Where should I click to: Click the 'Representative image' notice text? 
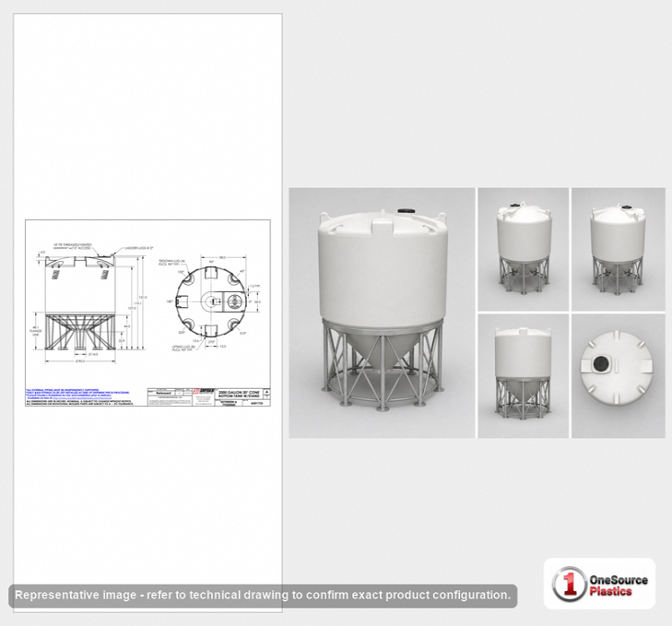[x=263, y=596]
